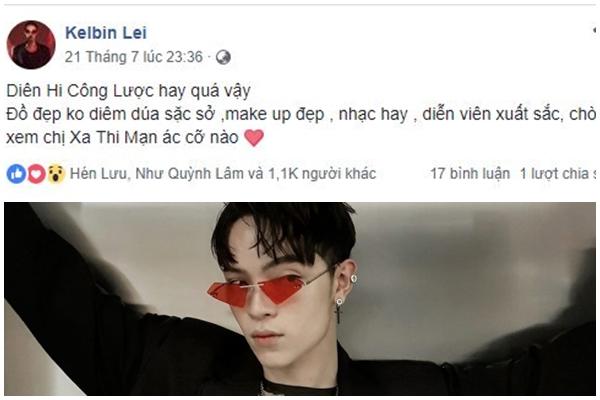Viewport: 600px width, 400px height.
Task: Open post options menu at top right
Action: [594, 31]
